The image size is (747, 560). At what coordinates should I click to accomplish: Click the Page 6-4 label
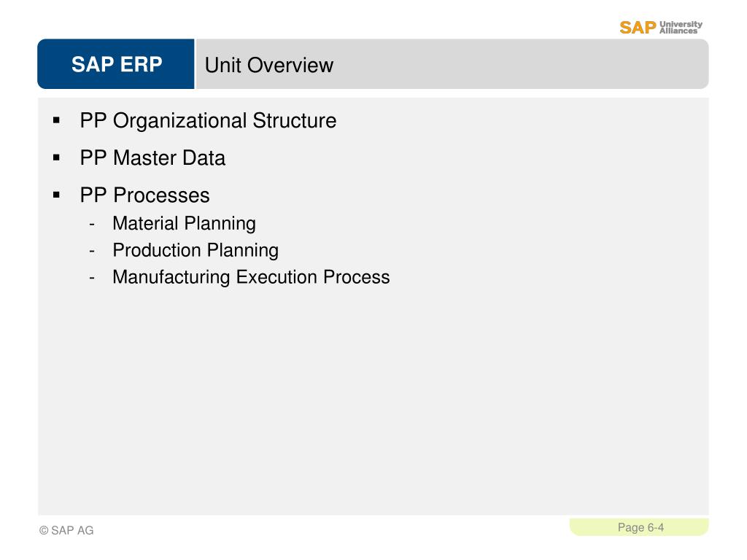pyautogui.click(x=640, y=528)
